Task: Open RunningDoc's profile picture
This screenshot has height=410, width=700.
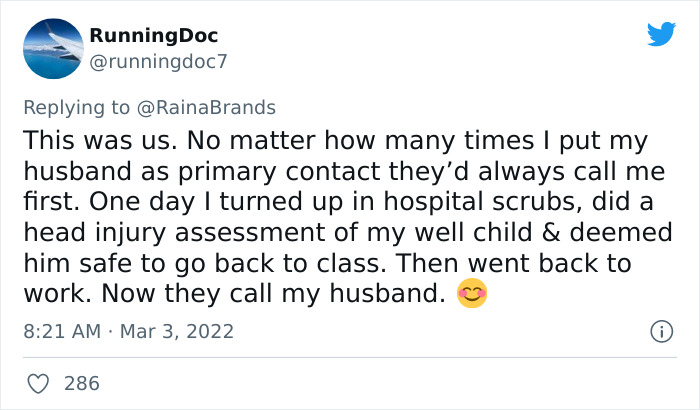Action: pyautogui.click(x=50, y=50)
